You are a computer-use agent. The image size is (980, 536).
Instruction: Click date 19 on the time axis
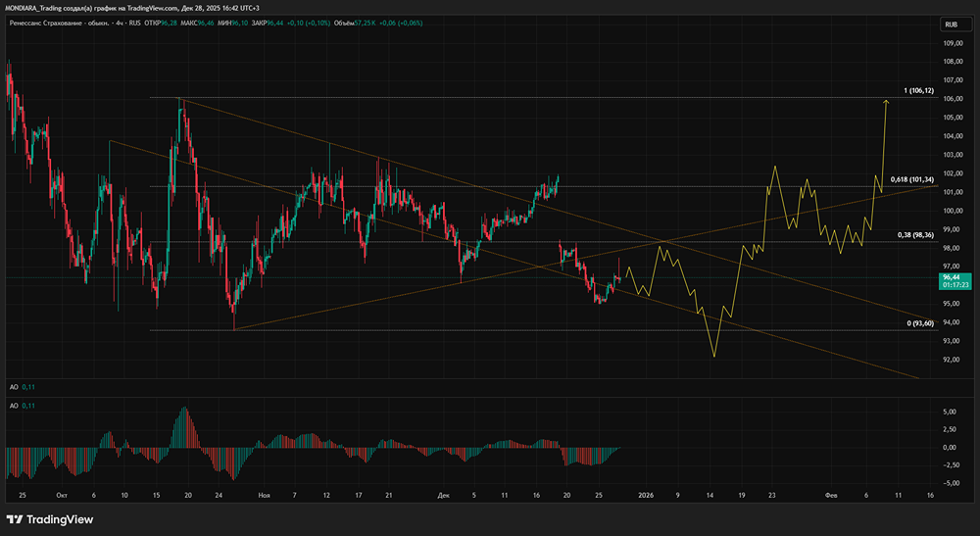coord(742,496)
